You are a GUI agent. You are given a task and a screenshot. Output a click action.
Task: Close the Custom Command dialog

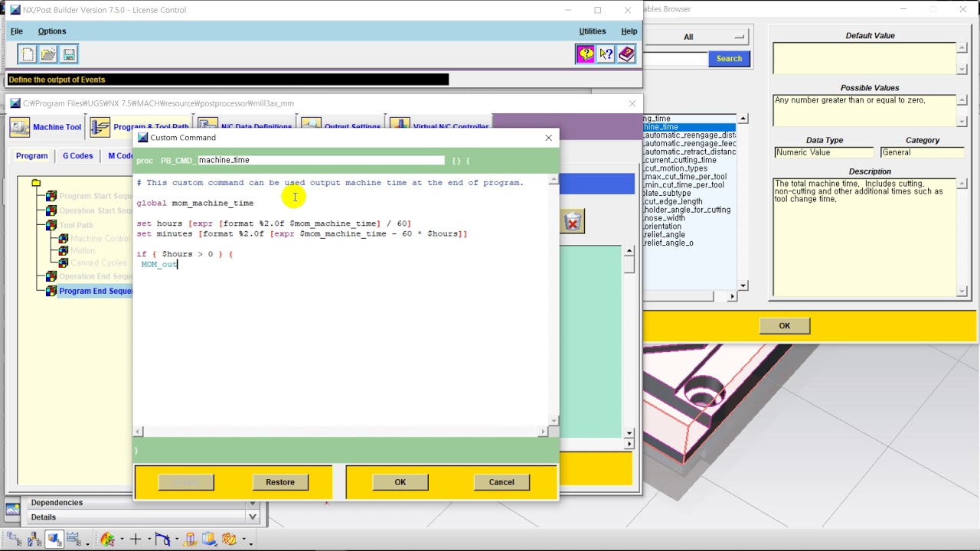click(x=548, y=138)
